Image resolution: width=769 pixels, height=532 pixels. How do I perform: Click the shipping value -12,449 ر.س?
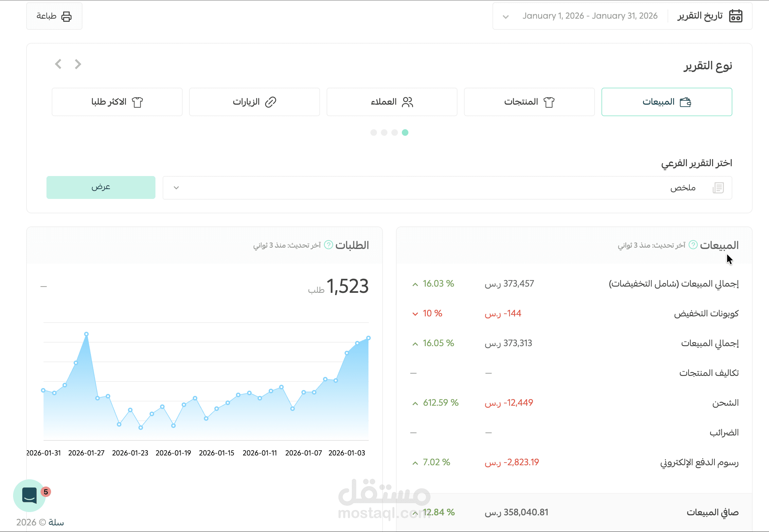point(509,403)
